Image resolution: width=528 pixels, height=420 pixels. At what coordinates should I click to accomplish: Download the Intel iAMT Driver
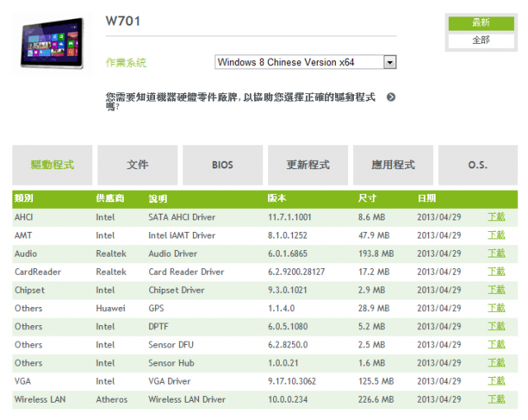coord(497,235)
